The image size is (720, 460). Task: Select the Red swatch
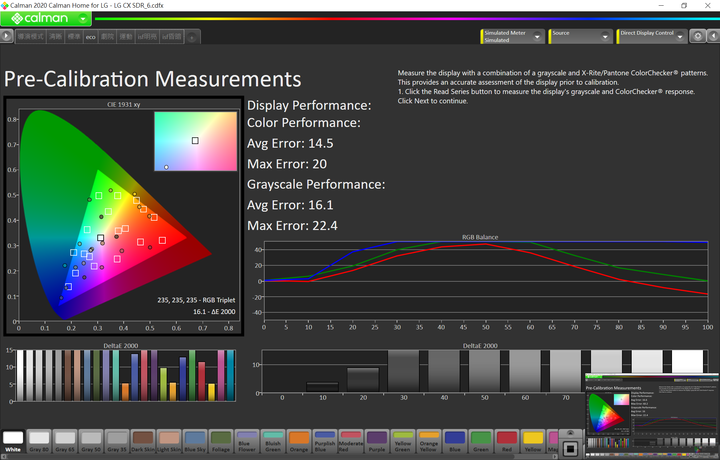pyautogui.click(x=507, y=442)
